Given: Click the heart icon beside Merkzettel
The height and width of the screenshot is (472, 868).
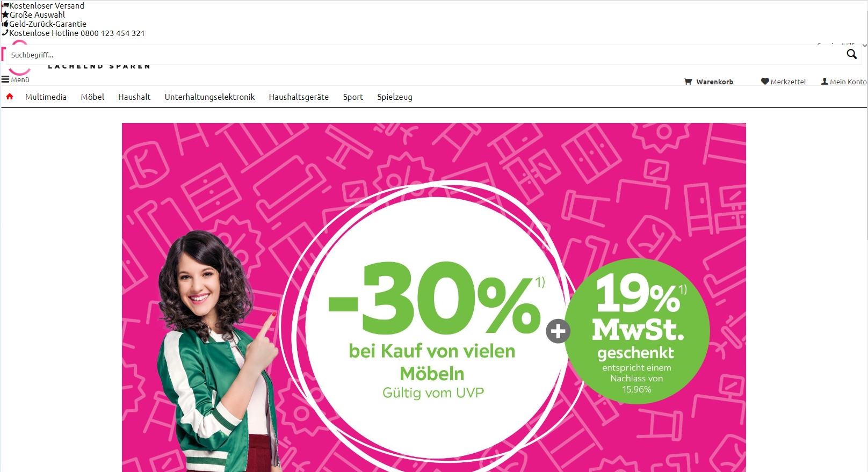Looking at the screenshot, I should (x=765, y=82).
